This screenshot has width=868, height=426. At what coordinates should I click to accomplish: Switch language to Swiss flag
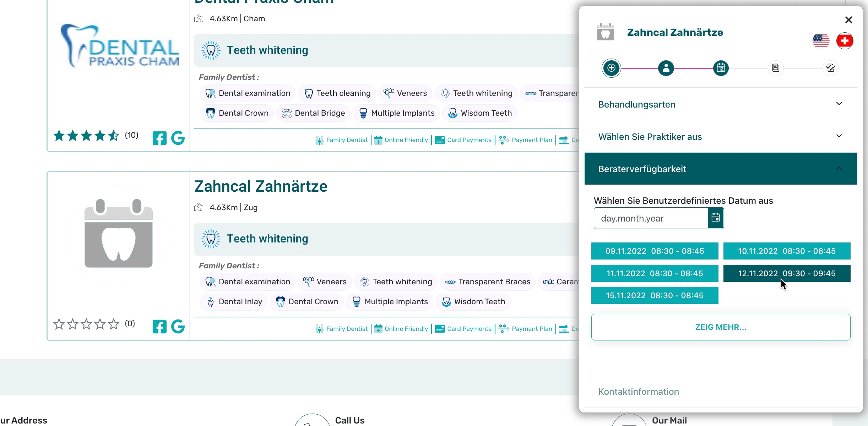(x=845, y=41)
